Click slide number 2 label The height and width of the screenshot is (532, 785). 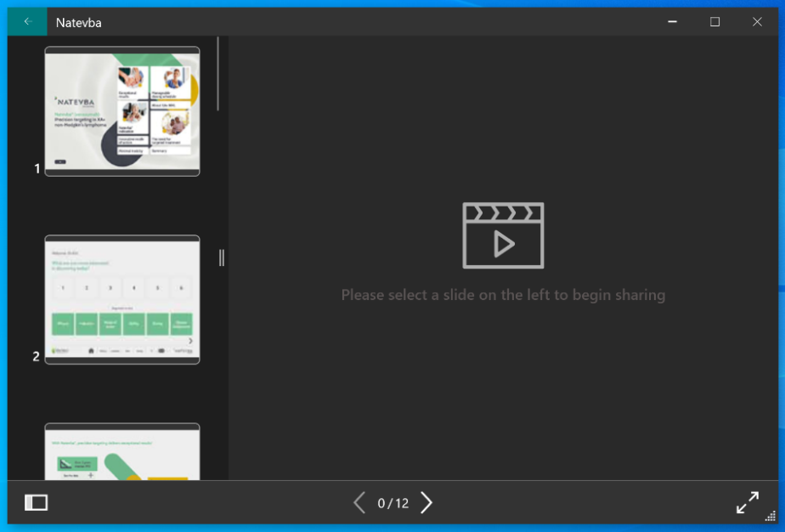coord(36,356)
